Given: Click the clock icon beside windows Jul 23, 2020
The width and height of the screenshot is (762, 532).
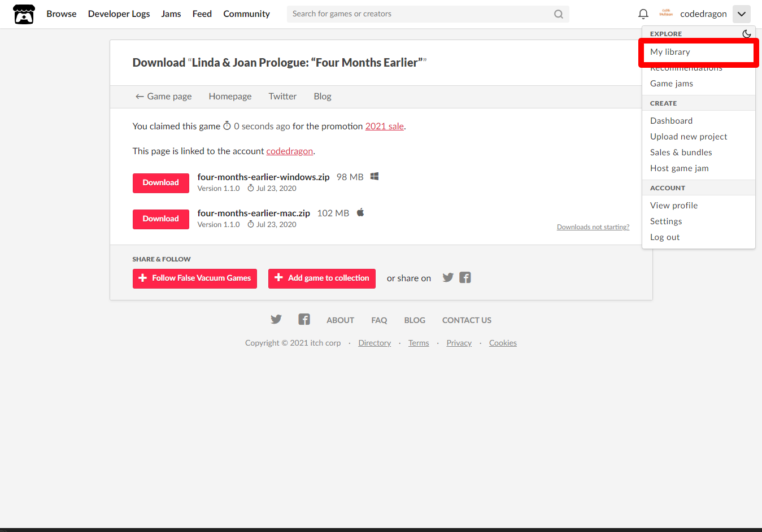Looking at the screenshot, I should tap(251, 189).
